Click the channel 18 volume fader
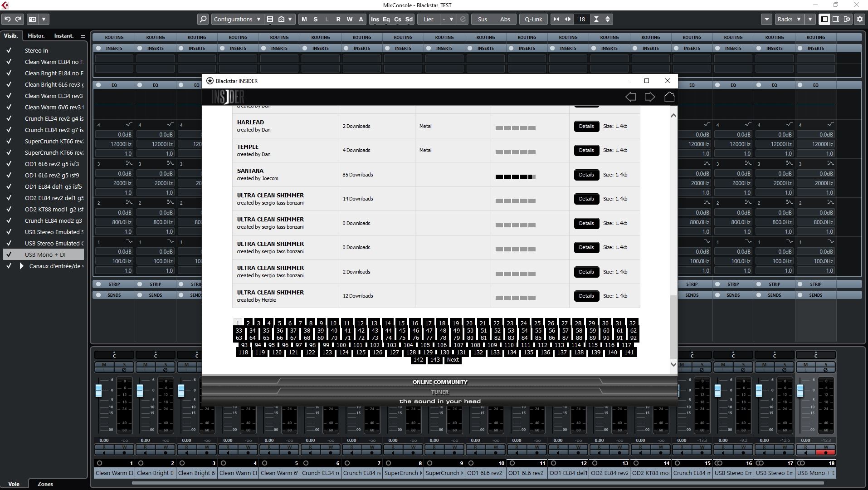The height and width of the screenshot is (490, 868). click(x=800, y=390)
